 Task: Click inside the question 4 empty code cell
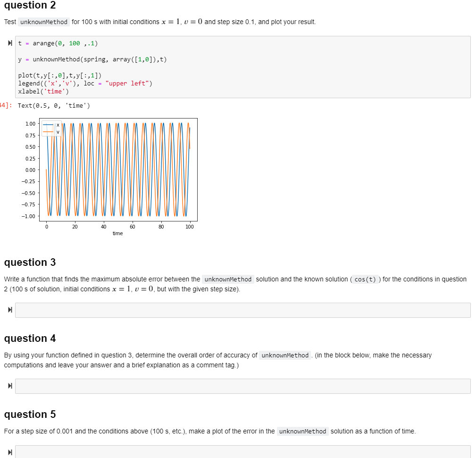coord(243,386)
